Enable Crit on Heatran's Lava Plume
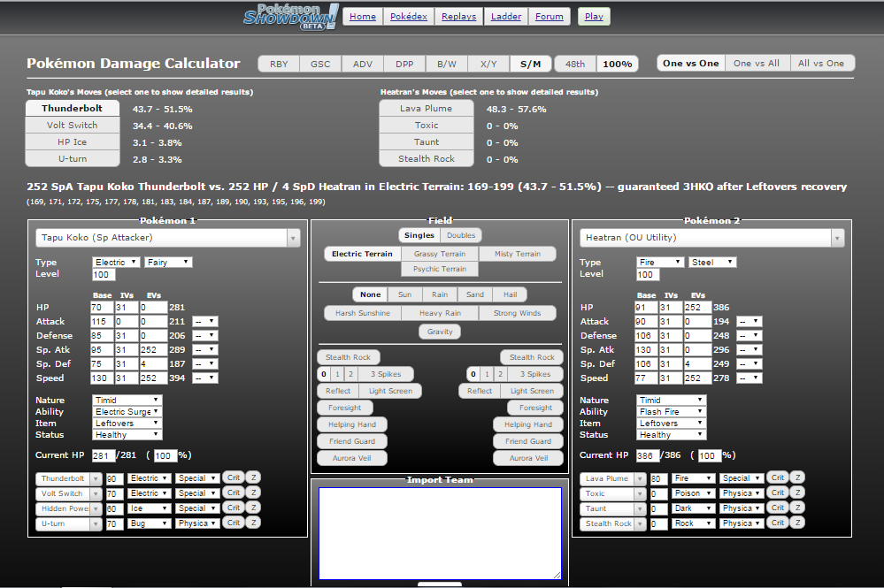 tap(778, 477)
